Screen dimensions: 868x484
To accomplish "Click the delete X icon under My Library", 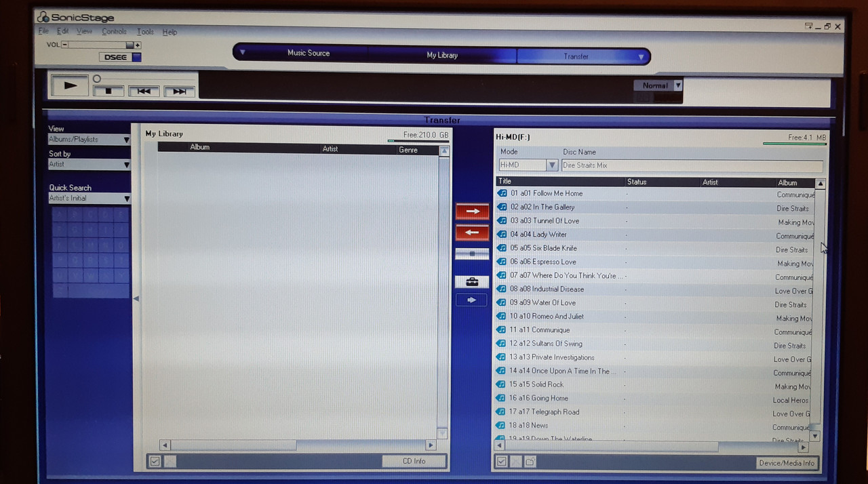I will pos(170,462).
